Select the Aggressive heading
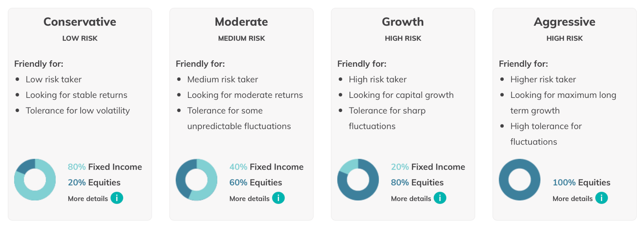 (x=564, y=22)
